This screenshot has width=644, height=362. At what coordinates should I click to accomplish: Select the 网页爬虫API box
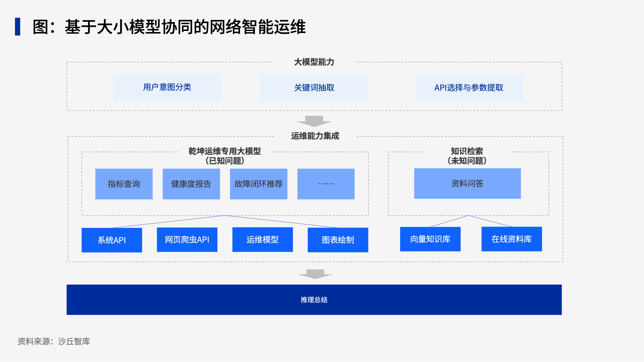click(x=187, y=240)
